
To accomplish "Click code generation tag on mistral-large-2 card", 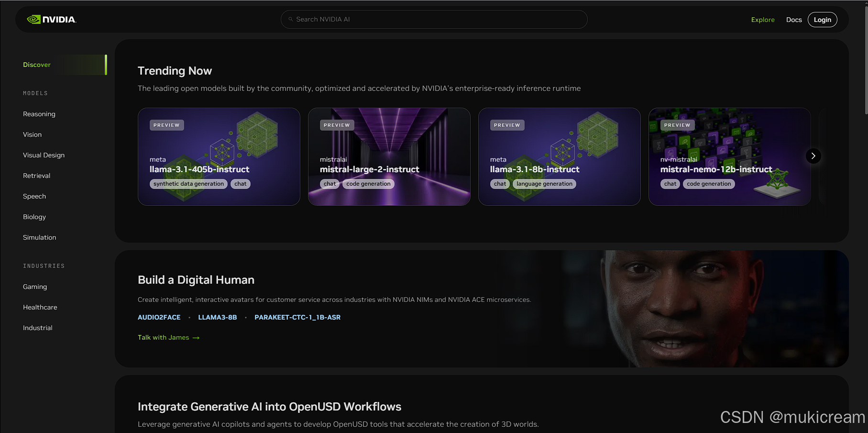I will click(x=368, y=184).
